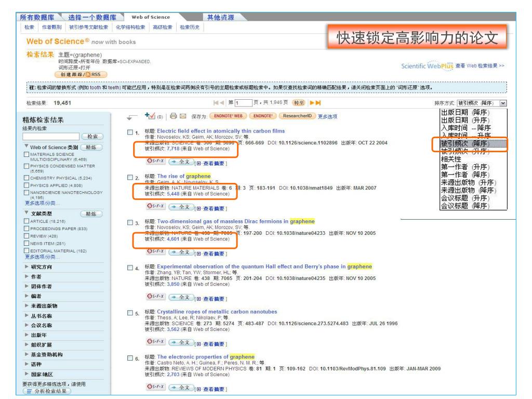Click SFX icon for Electric field effect record
The height and width of the screenshot is (399, 532).
[x=156, y=161]
